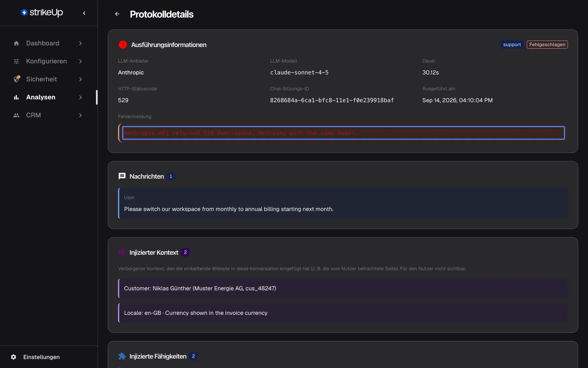Viewport: 588px width, 368px height.
Task: Collapse the sidebar with the chevron
Action: pos(84,13)
